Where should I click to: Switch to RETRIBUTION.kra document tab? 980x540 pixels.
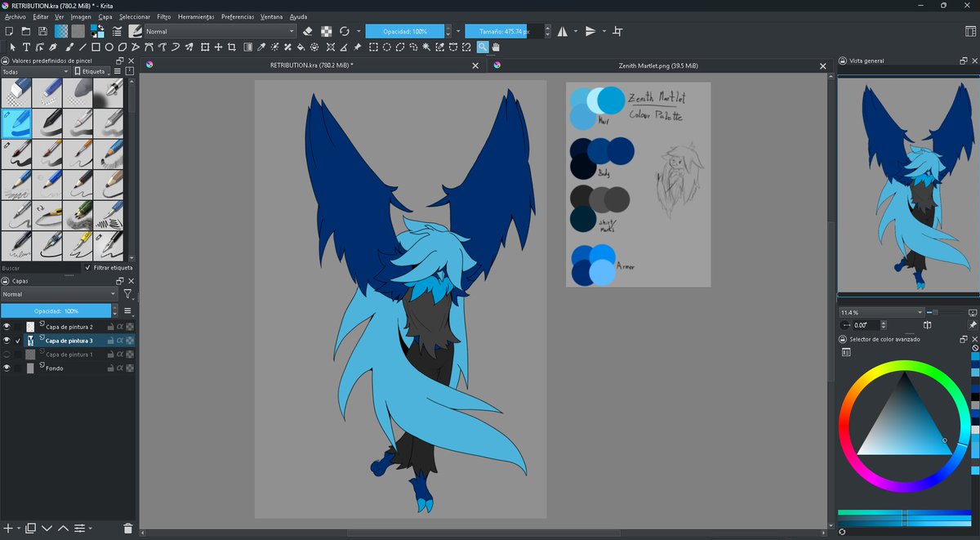[x=311, y=65]
